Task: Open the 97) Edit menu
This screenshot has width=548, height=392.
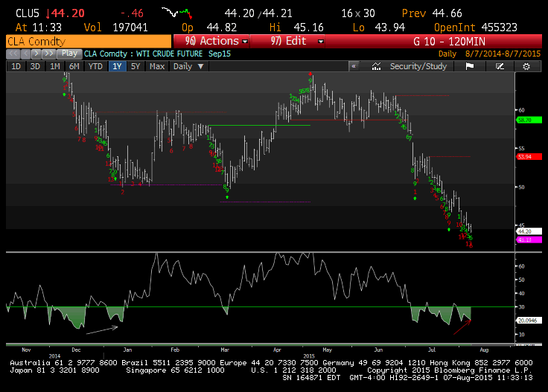Action: click(288, 41)
